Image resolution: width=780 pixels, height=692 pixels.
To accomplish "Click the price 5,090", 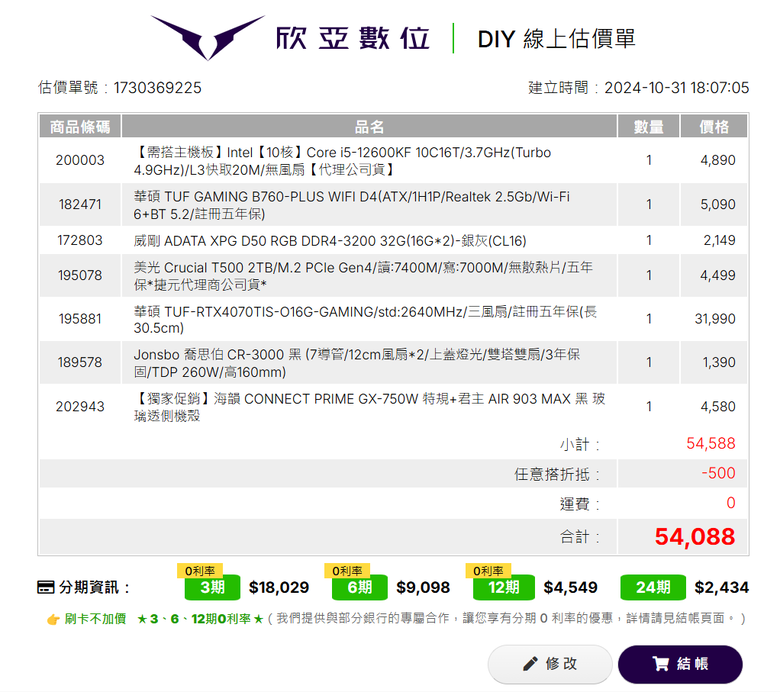I will click(718, 204).
